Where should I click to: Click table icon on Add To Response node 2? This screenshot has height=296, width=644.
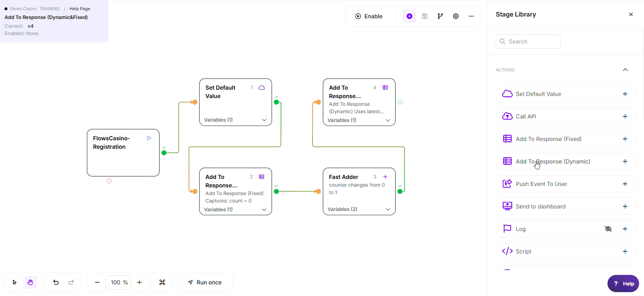262,177
